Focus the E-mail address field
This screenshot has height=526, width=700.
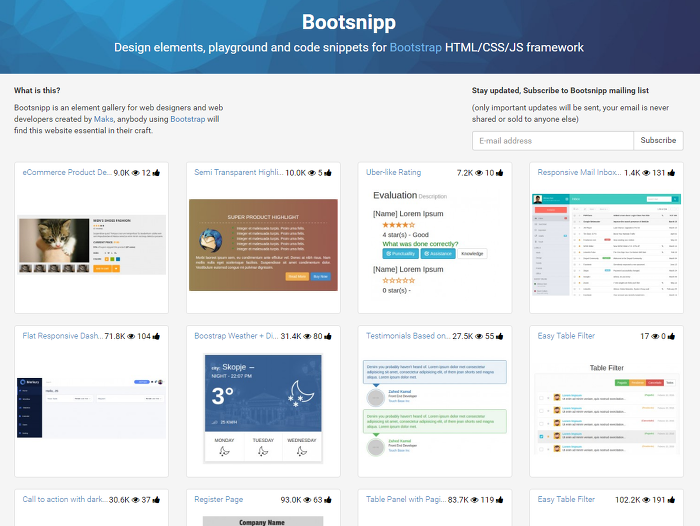tap(553, 141)
